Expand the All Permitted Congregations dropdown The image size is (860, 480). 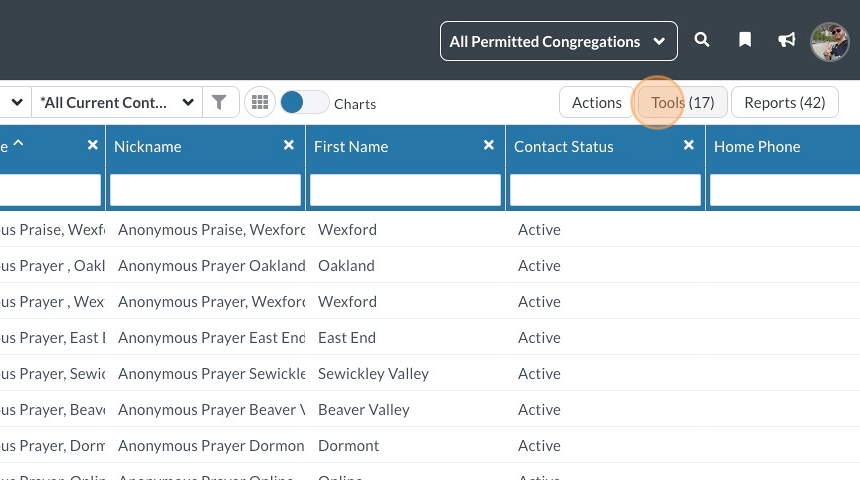pos(558,41)
